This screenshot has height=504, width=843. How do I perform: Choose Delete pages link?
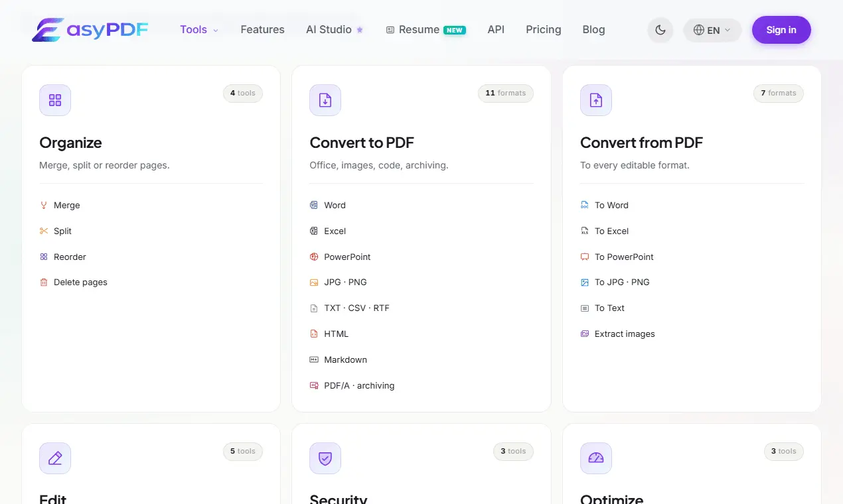click(x=80, y=283)
